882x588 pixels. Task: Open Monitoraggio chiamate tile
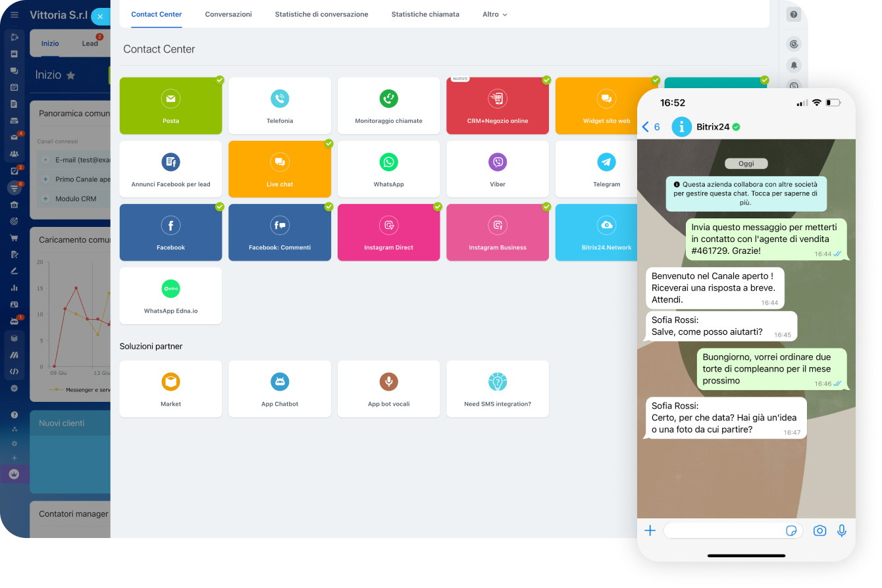(x=388, y=105)
